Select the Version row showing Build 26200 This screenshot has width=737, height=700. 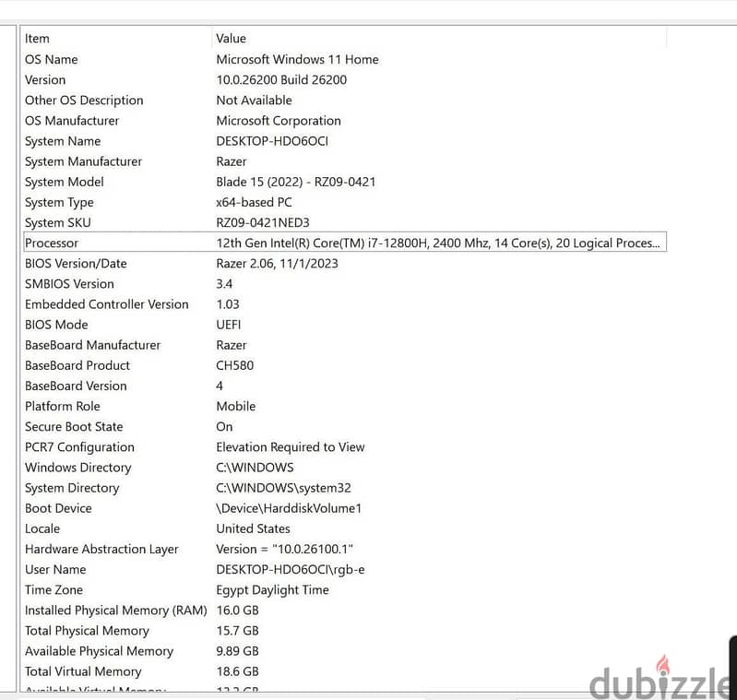(345, 80)
